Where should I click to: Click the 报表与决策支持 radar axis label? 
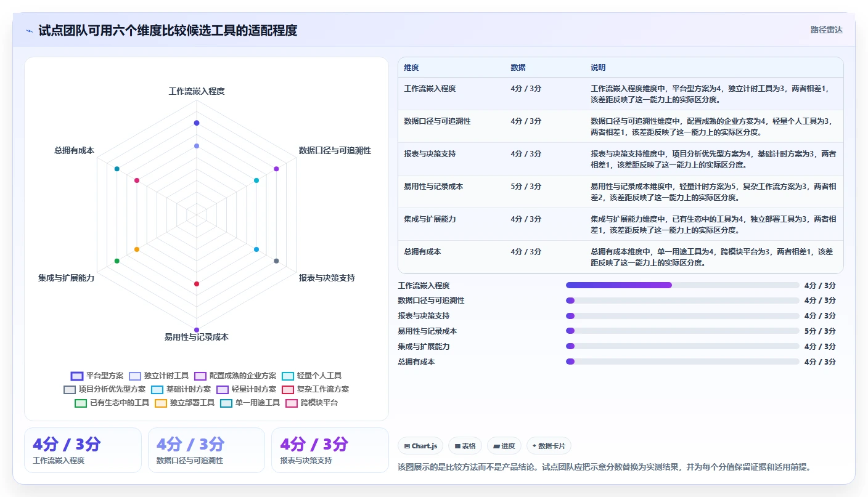[327, 278]
